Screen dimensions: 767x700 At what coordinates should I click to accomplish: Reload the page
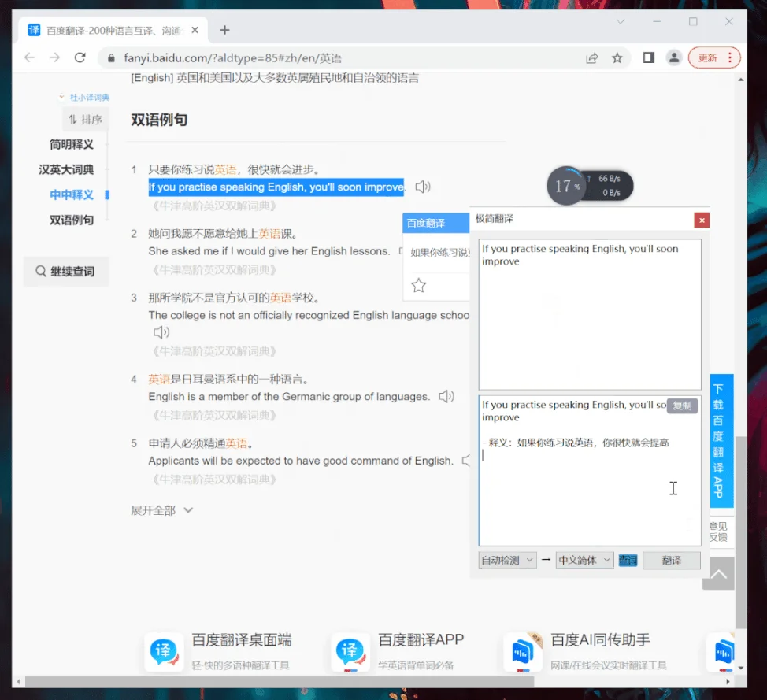coord(80,57)
